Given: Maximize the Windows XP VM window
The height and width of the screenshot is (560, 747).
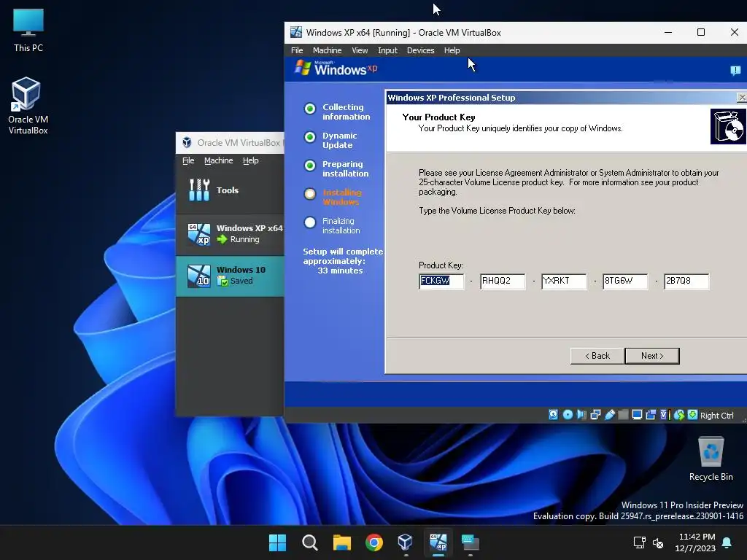Looking at the screenshot, I should [x=701, y=32].
